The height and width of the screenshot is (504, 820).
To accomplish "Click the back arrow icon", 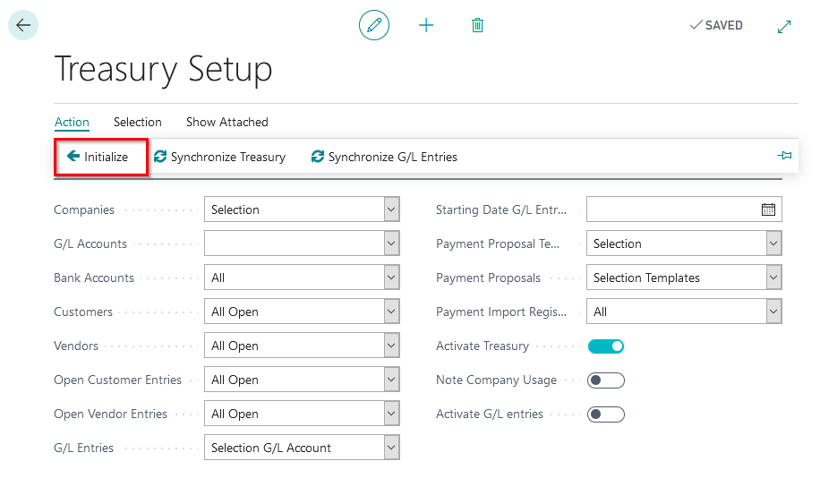I will [x=23, y=25].
